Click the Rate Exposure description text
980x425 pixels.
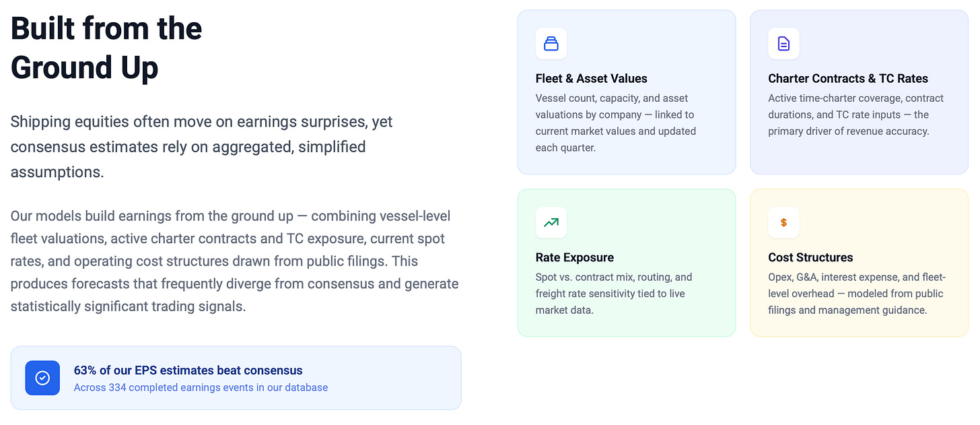614,294
